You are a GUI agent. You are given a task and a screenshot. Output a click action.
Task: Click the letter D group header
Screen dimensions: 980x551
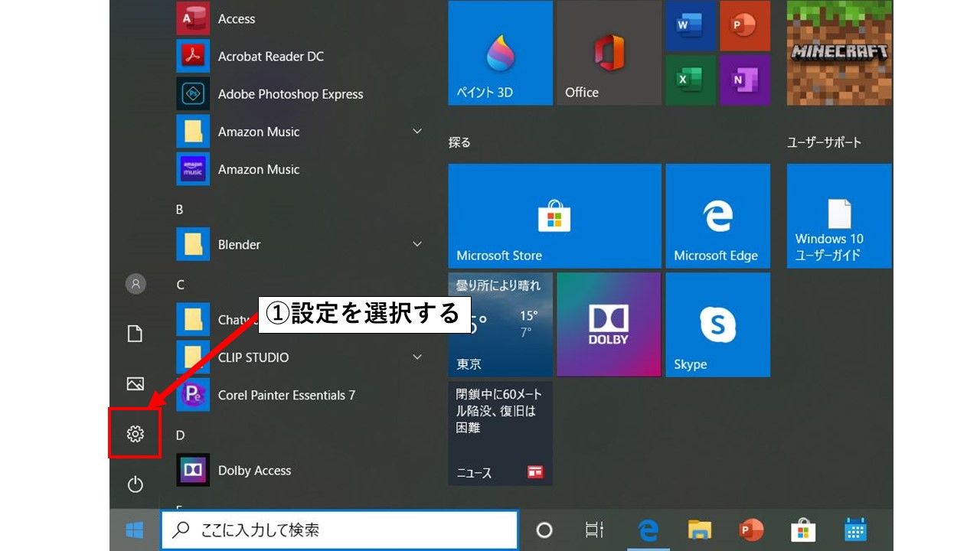(x=181, y=435)
